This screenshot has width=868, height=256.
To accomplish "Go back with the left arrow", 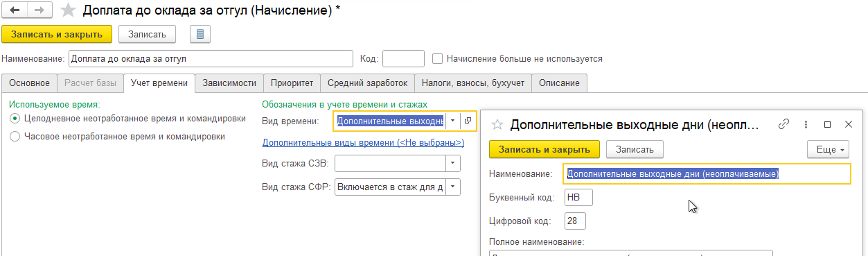I will (15, 10).
